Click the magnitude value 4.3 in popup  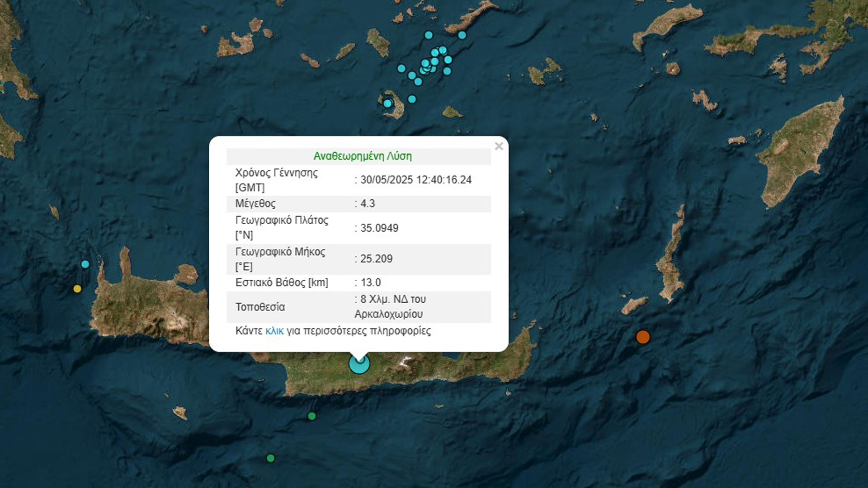click(x=368, y=204)
